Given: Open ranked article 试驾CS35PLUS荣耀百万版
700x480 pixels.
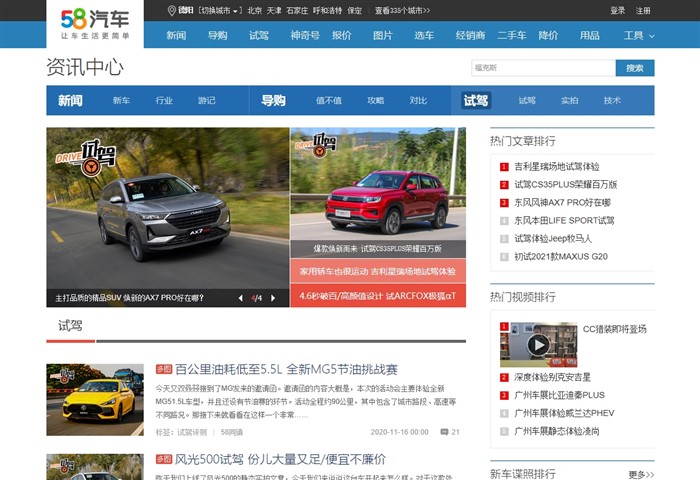Looking at the screenshot, I should pyautogui.click(x=566, y=184).
